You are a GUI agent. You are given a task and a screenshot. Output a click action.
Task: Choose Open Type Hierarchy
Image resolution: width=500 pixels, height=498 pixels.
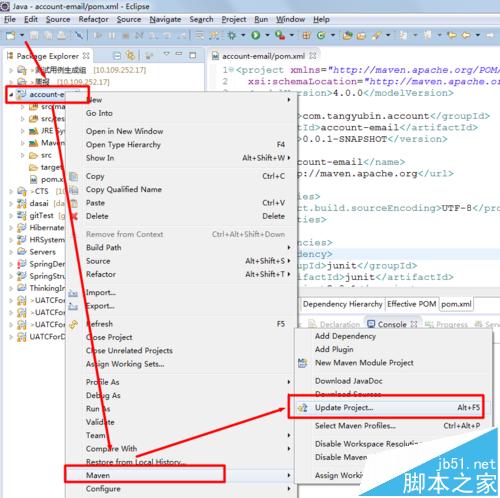tap(123, 145)
